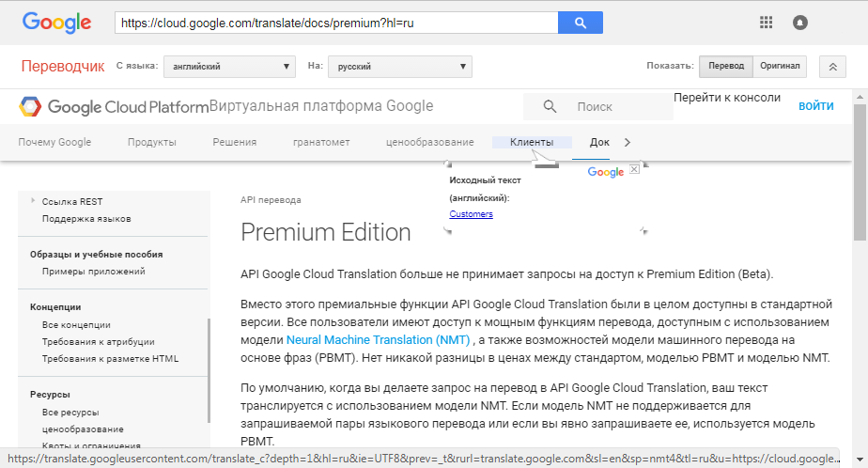
Task: Click the Google logo
Action: pyautogui.click(x=56, y=23)
